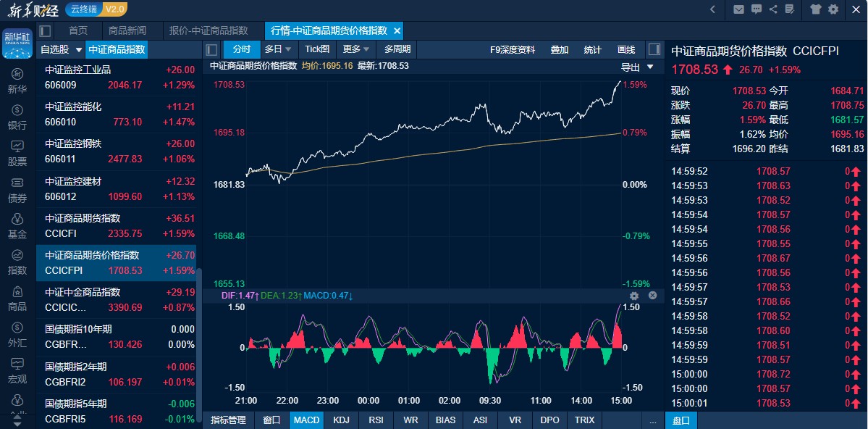Toggle list panel icon left of 分时

tap(211, 50)
